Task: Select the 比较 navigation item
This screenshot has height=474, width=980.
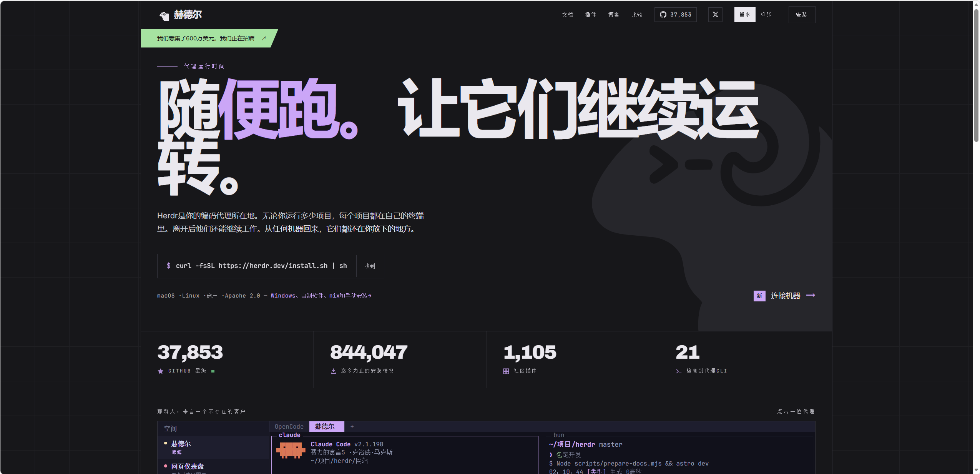Action: click(x=637, y=15)
